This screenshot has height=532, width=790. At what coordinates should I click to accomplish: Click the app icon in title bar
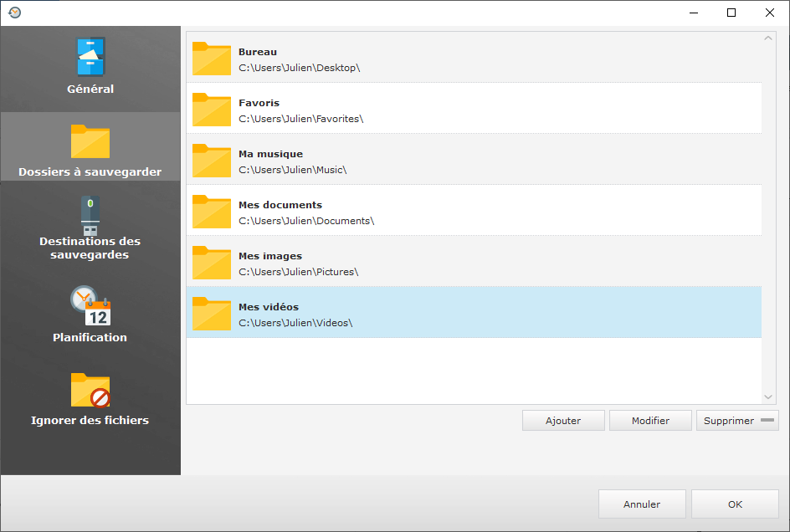pos(14,12)
